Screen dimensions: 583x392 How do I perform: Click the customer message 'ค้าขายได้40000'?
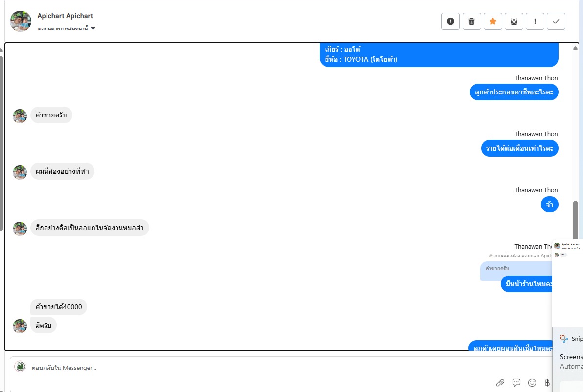click(x=59, y=307)
